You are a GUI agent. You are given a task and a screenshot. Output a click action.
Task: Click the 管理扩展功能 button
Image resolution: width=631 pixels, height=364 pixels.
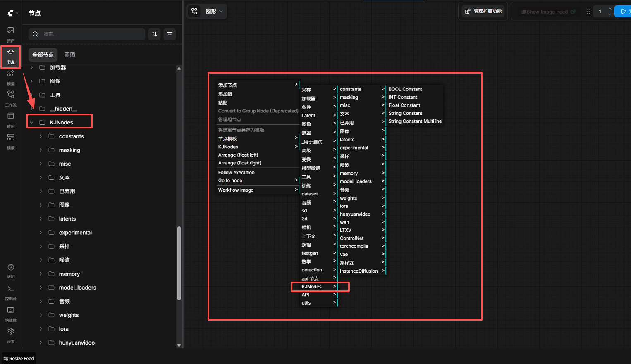(x=483, y=12)
